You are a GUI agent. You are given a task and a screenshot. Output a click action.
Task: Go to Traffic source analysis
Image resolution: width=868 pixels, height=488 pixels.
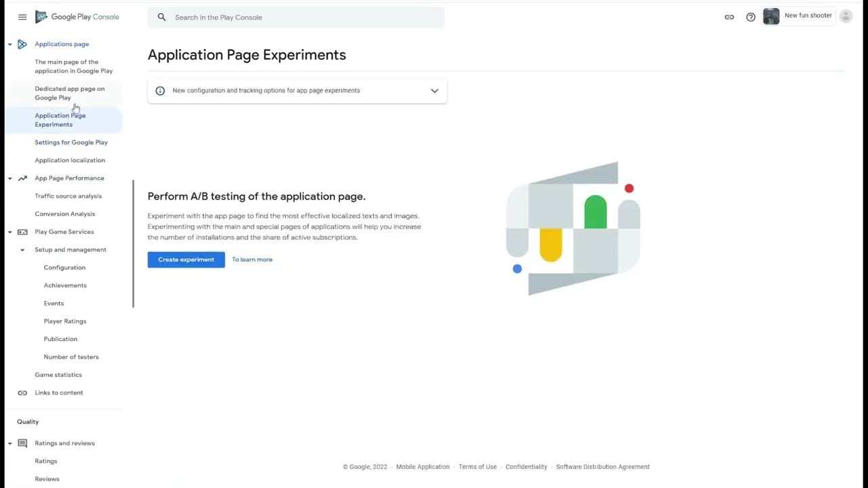68,196
